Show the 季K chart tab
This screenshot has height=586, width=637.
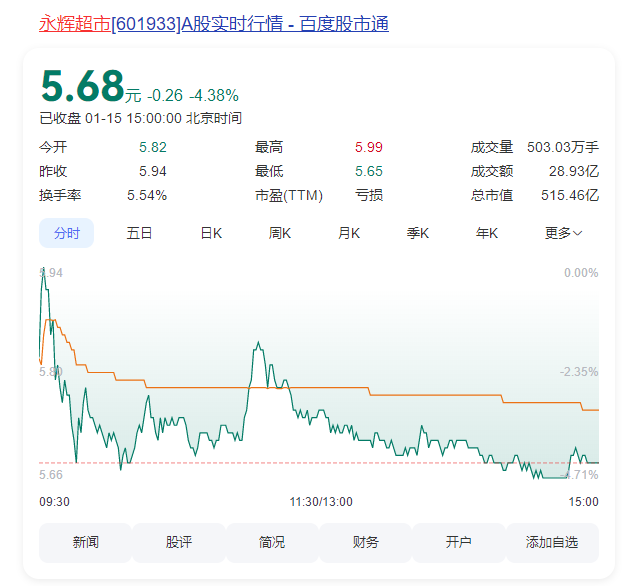[418, 233]
